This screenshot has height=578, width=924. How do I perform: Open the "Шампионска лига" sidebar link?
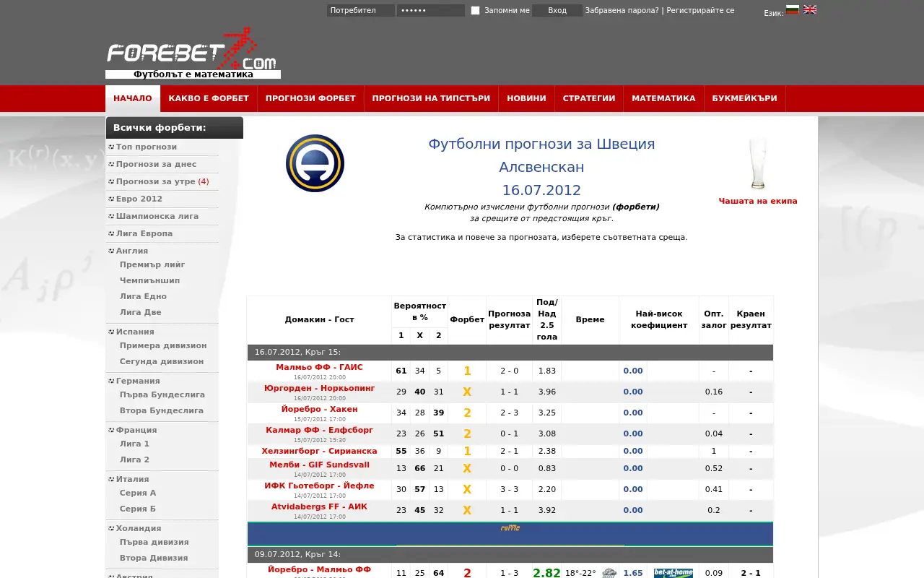[157, 217]
